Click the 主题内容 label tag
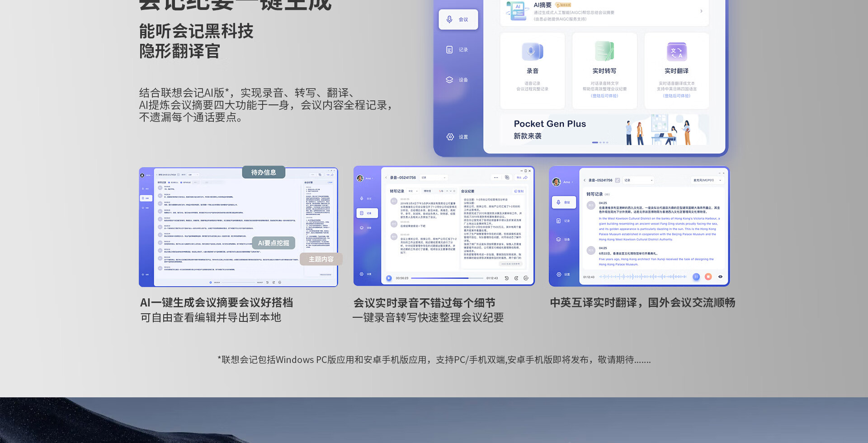868x443 pixels. click(321, 259)
